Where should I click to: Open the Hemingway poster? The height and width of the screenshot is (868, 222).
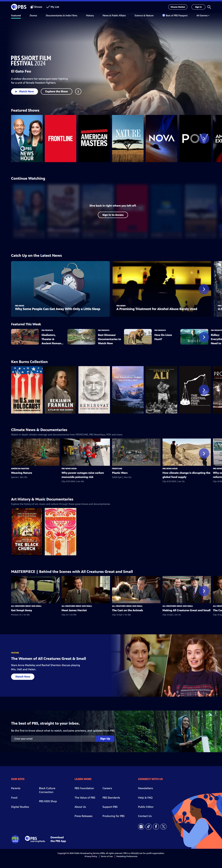(94, 390)
